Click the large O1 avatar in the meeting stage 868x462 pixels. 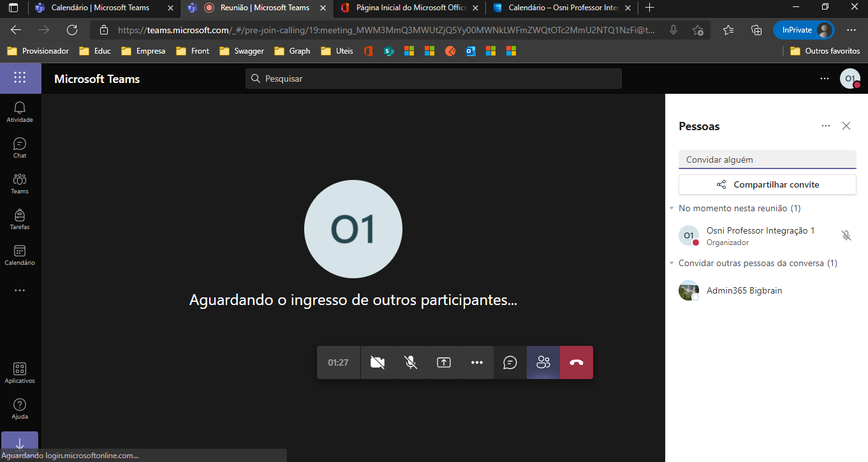pos(353,229)
